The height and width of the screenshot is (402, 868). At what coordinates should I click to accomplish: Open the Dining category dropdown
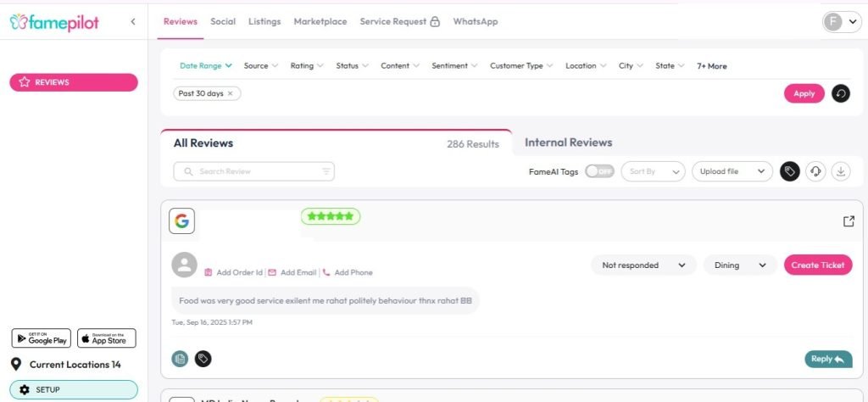click(739, 265)
